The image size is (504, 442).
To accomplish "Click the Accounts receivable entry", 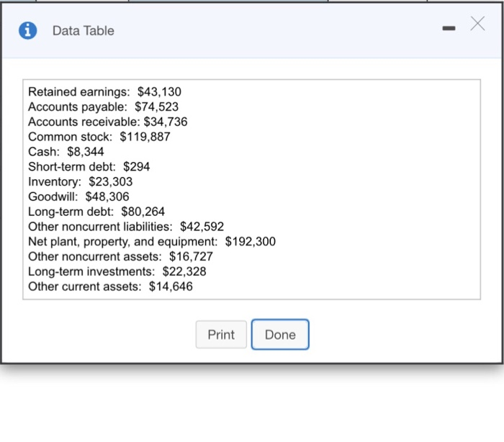I will [107, 122].
